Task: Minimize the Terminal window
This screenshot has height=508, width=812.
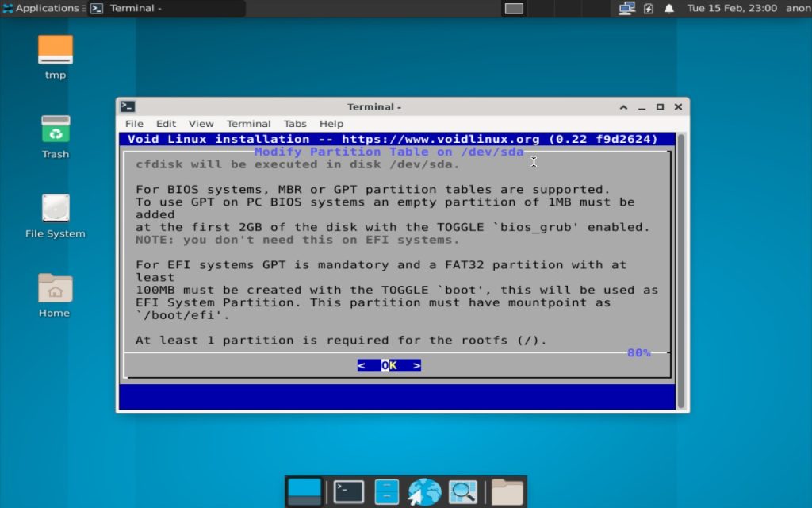Action: point(642,107)
